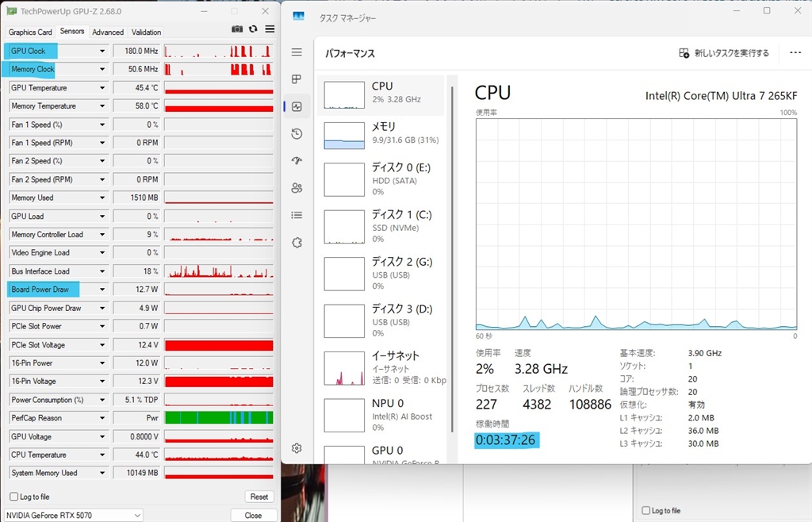The image size is (812, 522).
Task: Select ディスク 0 (E:) performance item
Action: click(x=381, y=179)
